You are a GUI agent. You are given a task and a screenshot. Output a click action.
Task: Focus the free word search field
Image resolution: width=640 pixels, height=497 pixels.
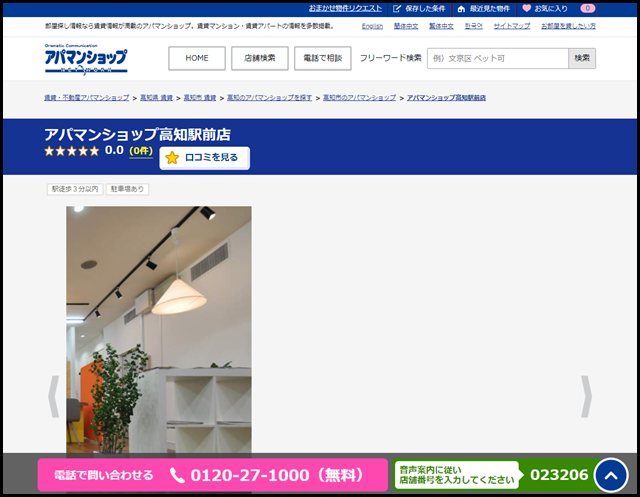pyautogui.click(x=498, y=58)
